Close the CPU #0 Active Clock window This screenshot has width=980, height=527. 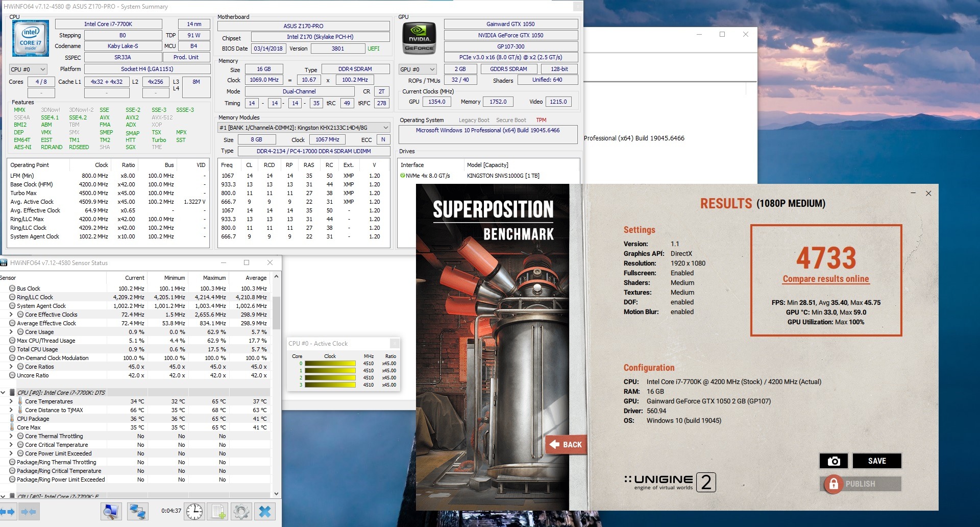coord(395,343)
